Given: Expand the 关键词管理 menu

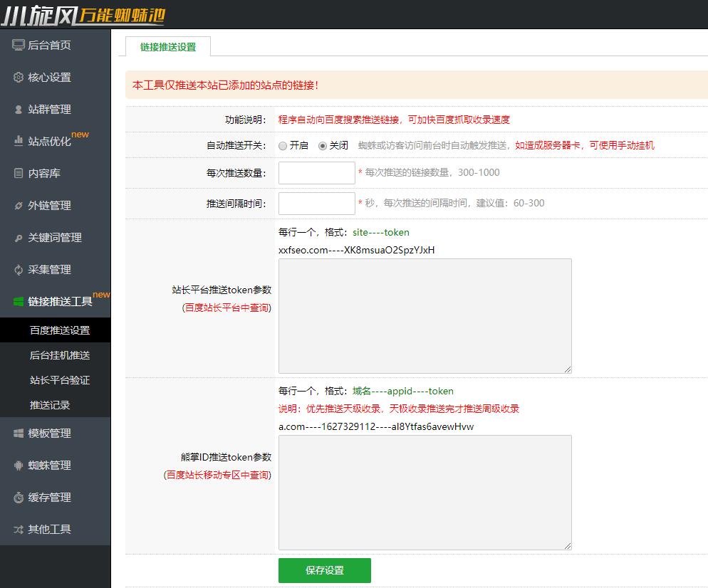Looking at the screenshot, I should (55, 237).
